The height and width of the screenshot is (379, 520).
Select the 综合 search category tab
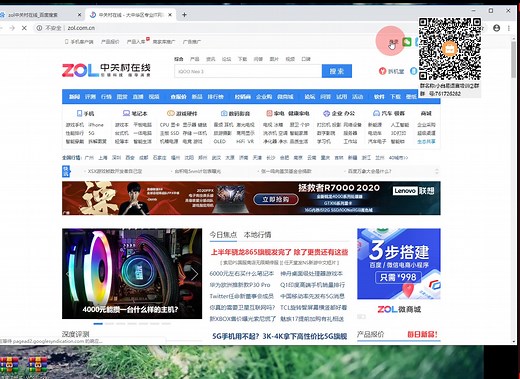(179, 59)
